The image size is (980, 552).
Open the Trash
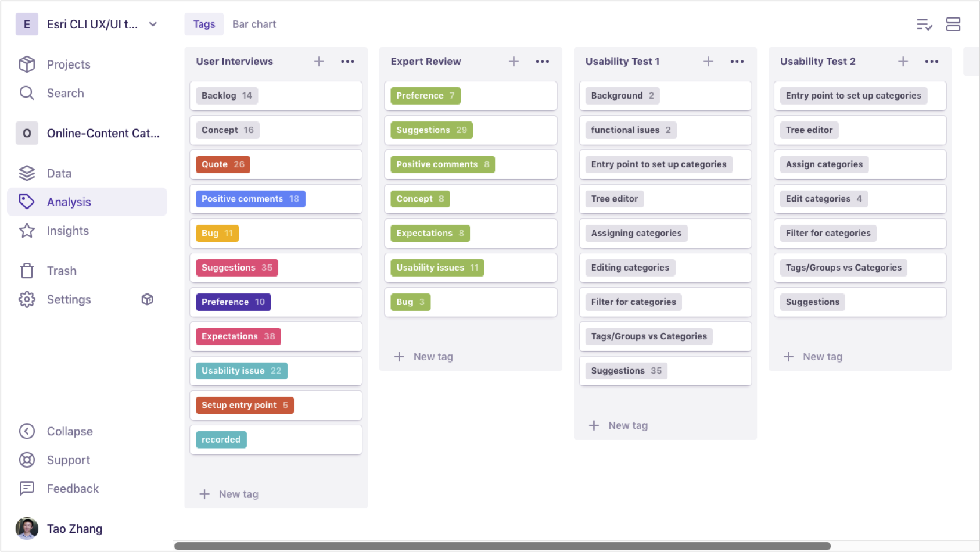click(x=61, y=270)
